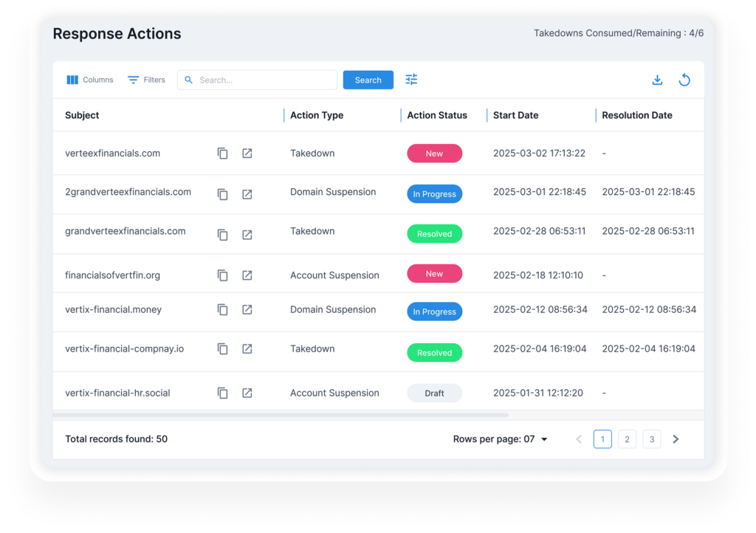Viewport: 756px width, 533px height.
Task: Copy vertix-financial.money subject
Action: [222, 309]
